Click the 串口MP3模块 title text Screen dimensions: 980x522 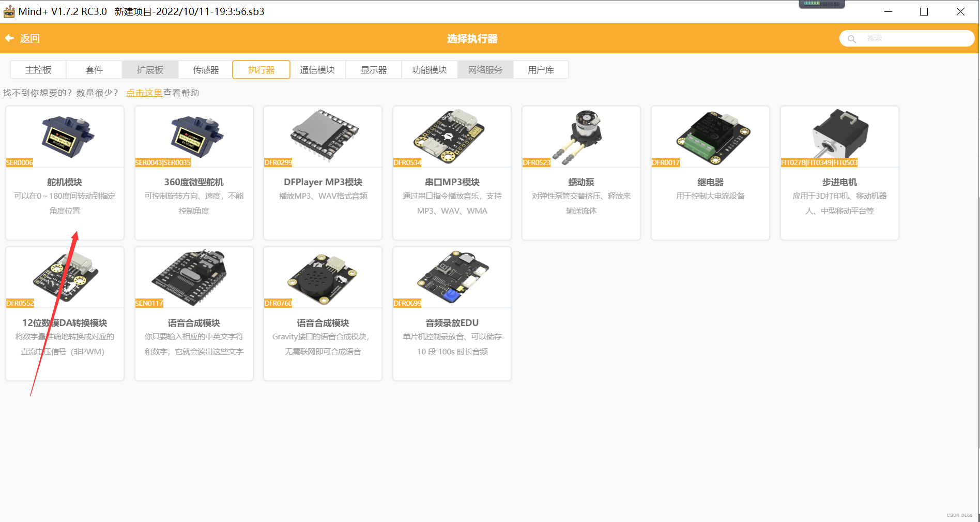[452, 182]
